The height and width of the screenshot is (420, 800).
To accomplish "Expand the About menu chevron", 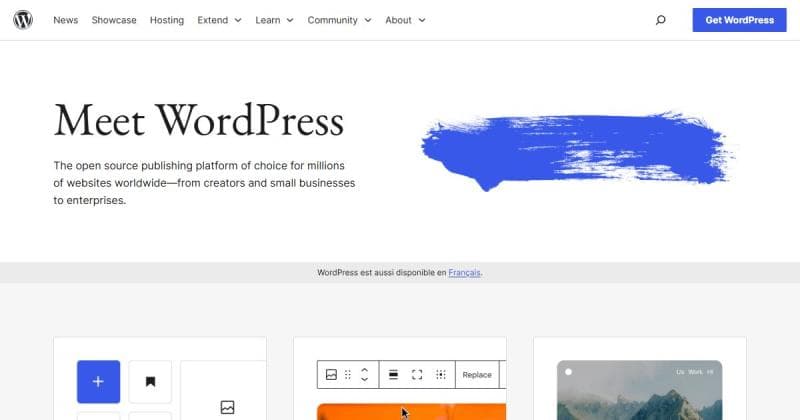I will [x=422, y=20].
